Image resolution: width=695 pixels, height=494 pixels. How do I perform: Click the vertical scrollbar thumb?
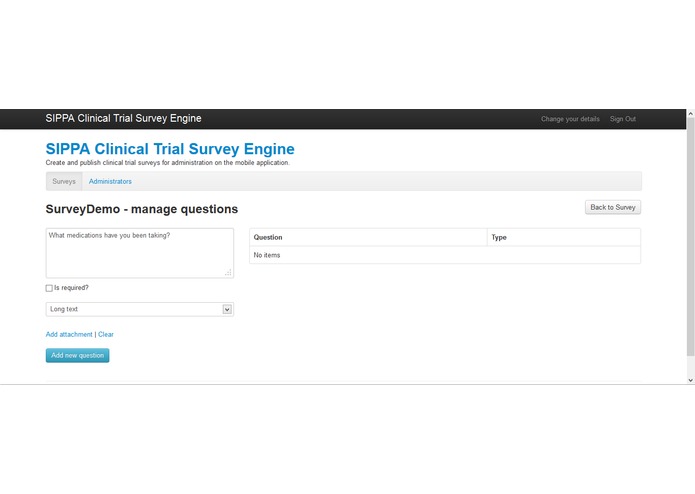click(691, 237)
